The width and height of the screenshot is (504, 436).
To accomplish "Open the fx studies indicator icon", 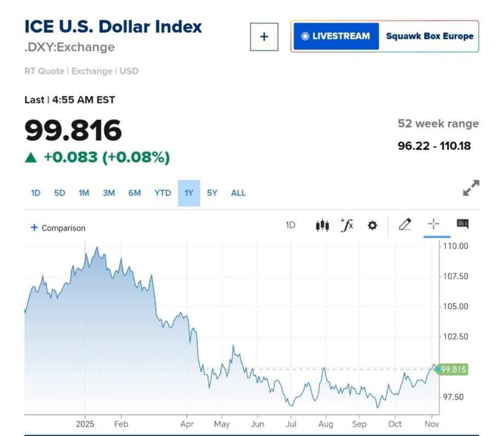I will coord(347,225).
